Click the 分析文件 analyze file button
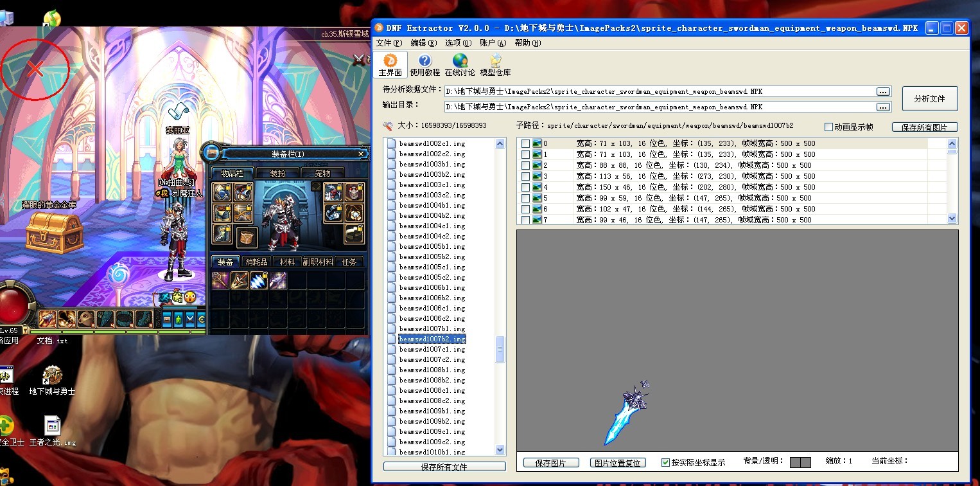The height and width of the screenshot is (486, 980). (930, 99)
